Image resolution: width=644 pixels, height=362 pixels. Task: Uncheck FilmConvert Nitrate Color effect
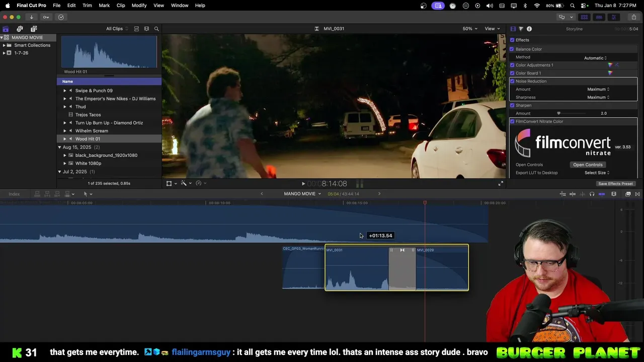pyautogui.click(x=512, y=122)
